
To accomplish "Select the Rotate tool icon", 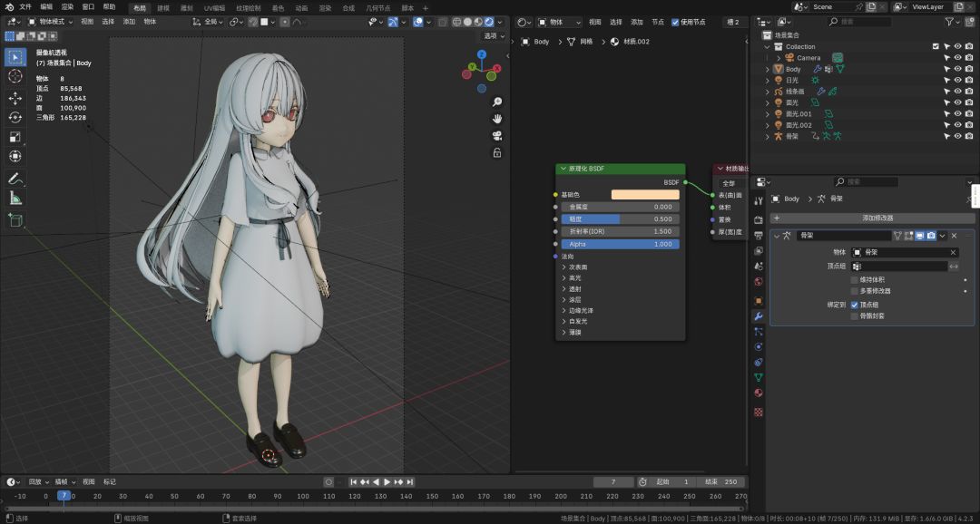I will pyautogui.click(x=15, y=118).
